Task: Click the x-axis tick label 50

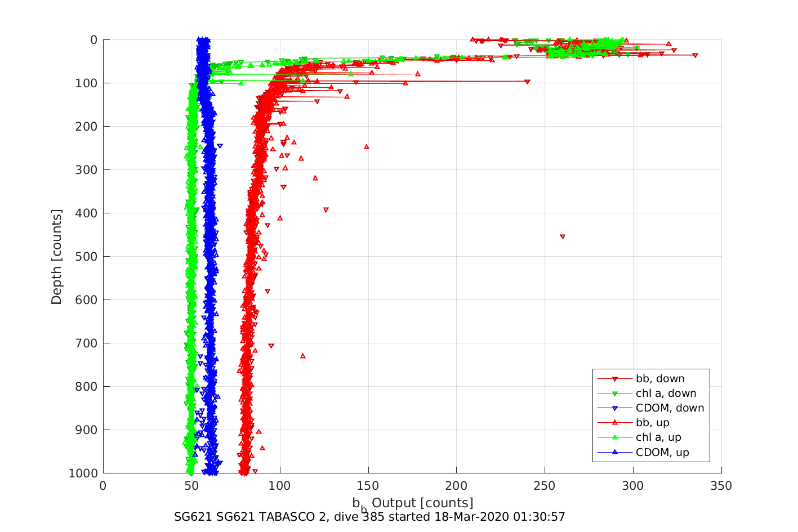Action: point(191,486)
